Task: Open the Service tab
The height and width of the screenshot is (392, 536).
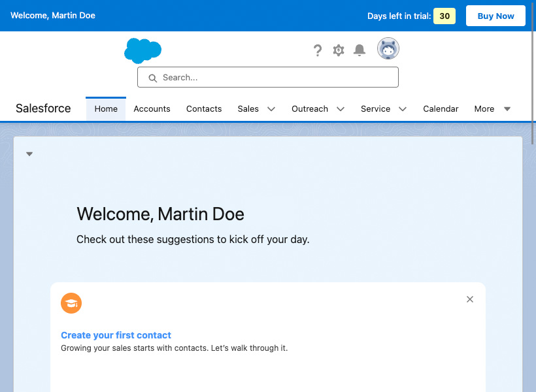Action: click(375, 108)
